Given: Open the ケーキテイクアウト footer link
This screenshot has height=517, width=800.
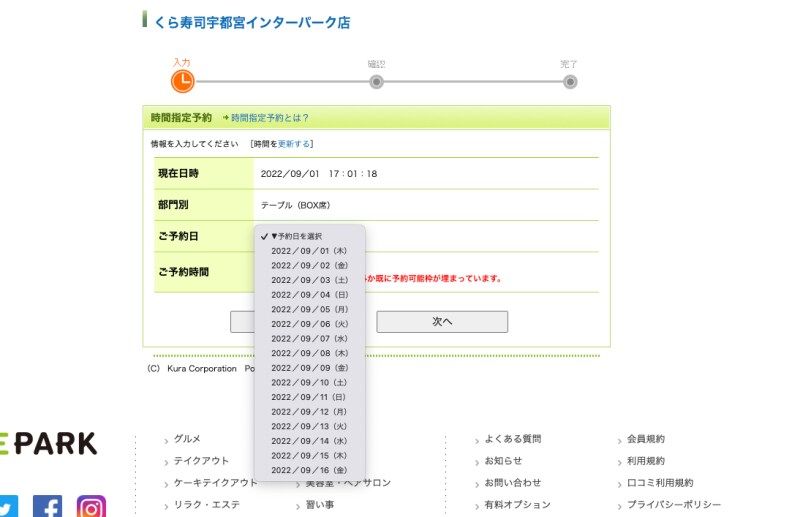Looking at the screenshot, I should click(215, 483).
